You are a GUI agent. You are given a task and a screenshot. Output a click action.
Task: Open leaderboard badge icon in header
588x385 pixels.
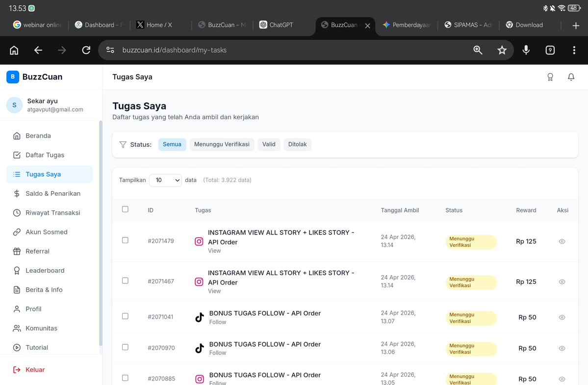[x=550, y=77]
